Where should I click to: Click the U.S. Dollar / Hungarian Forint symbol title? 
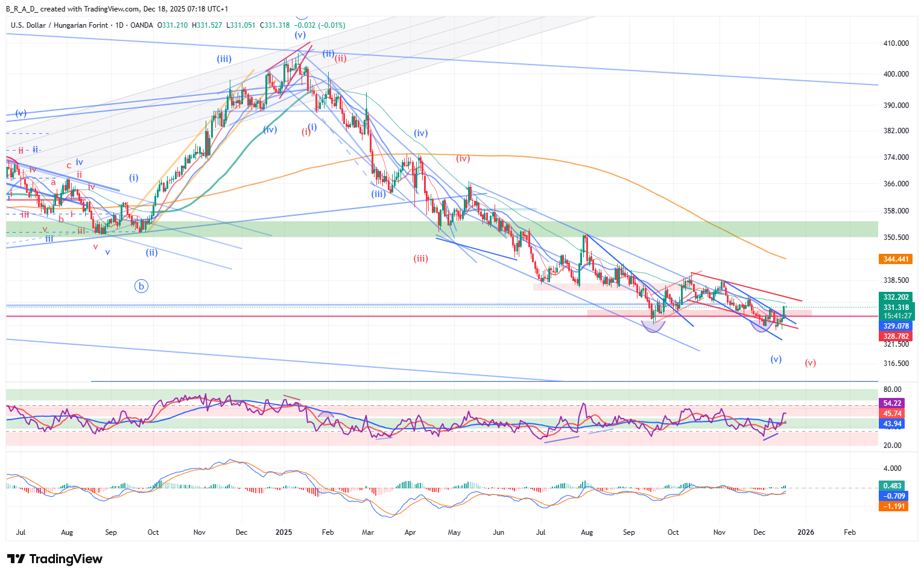tap(59, 25)
